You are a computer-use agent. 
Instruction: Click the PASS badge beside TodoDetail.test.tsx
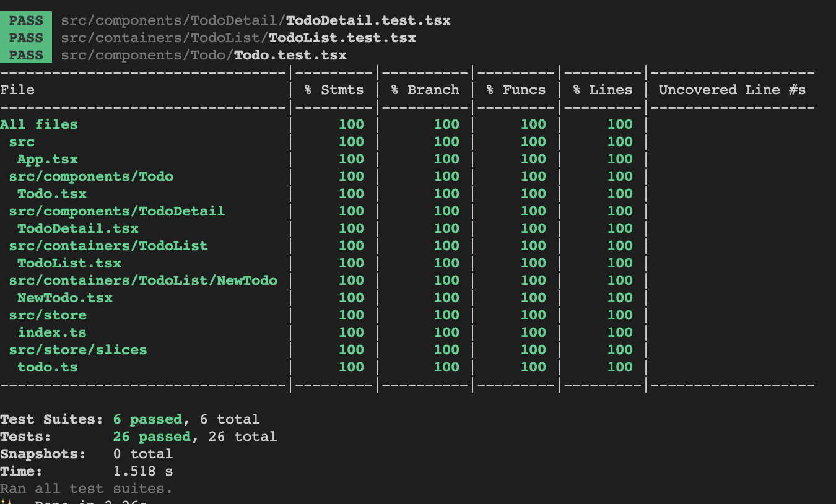click(x=26, y=20)
